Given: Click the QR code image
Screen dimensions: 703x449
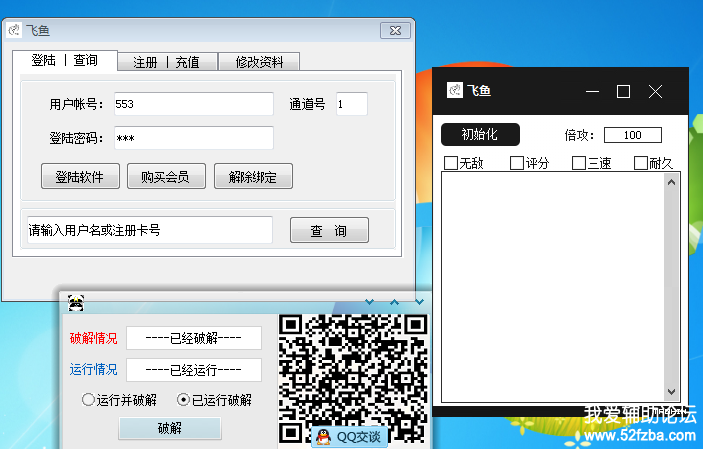Looking at the screenshot, I should 353,379.
